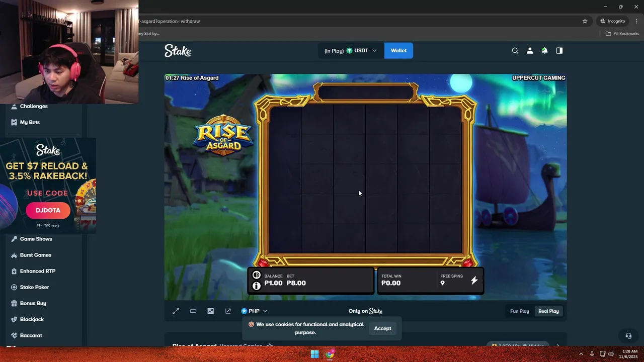Click the free spins count 9
The image size is (644, 362).
(x=442, y=283)
